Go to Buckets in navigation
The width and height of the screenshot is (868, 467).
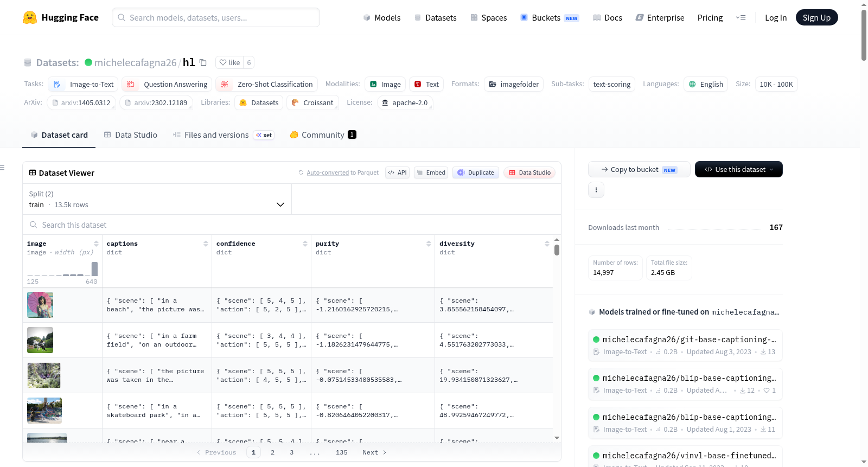coord(550,18)
